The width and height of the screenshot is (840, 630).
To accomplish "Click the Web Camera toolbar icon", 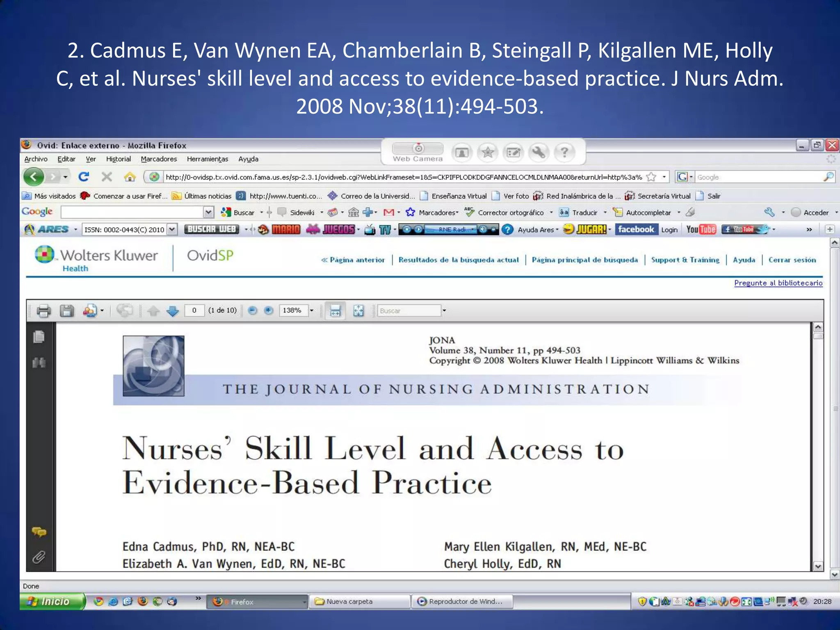I will click(418, 153).
